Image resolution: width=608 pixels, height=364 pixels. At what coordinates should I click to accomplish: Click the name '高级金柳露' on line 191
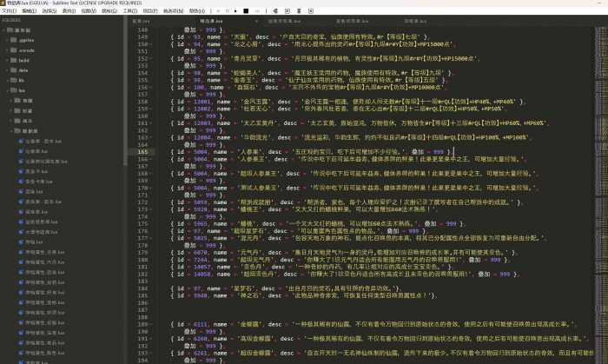point(254,339)
